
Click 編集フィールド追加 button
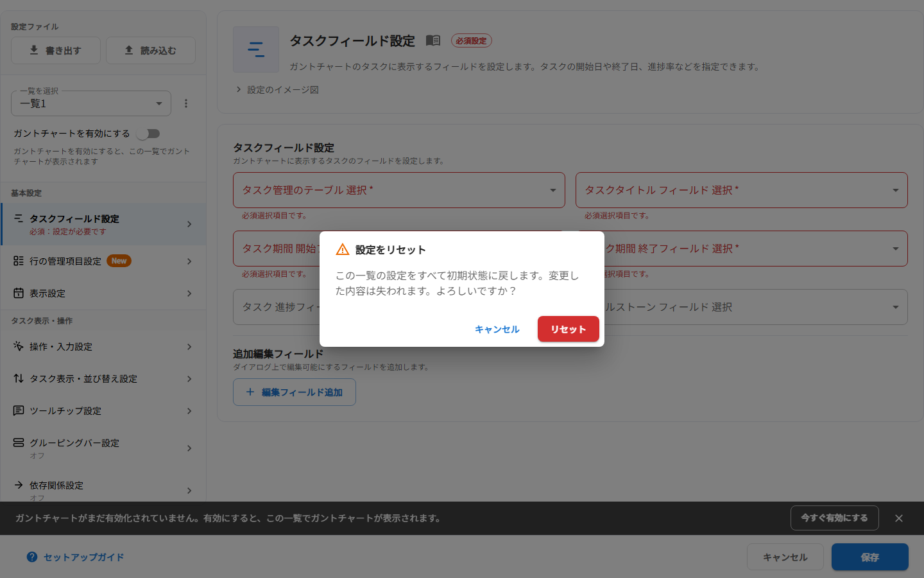pos(295,392)
